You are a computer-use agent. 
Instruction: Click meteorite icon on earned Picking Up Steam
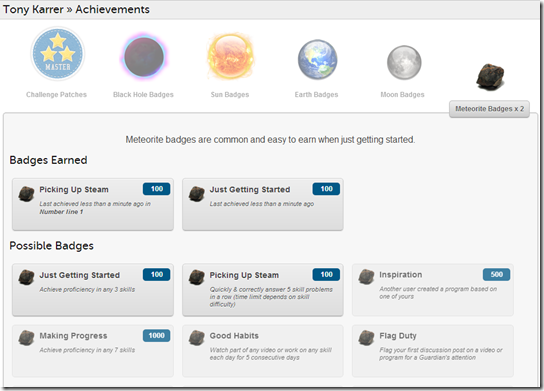coord(26,194)
